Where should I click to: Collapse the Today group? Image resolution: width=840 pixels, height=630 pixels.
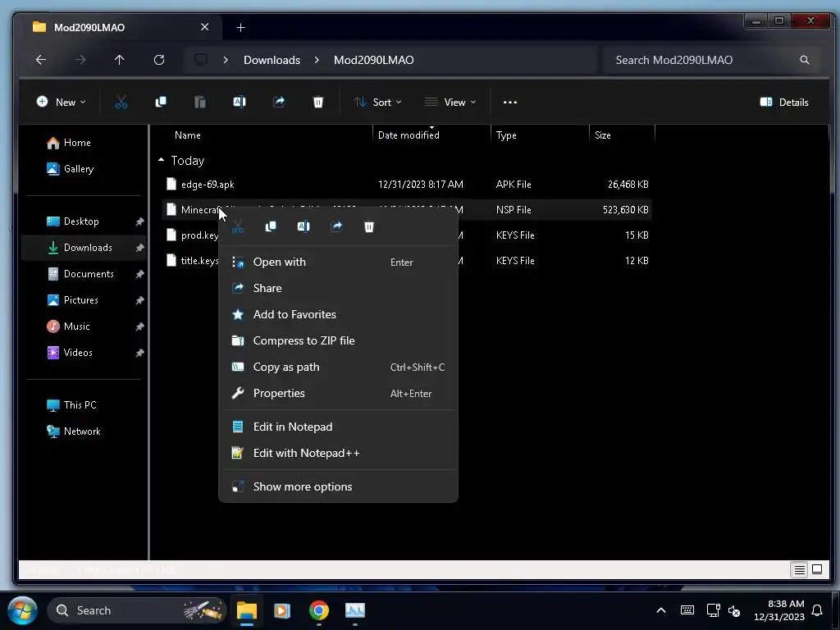(x=162, y=160)
